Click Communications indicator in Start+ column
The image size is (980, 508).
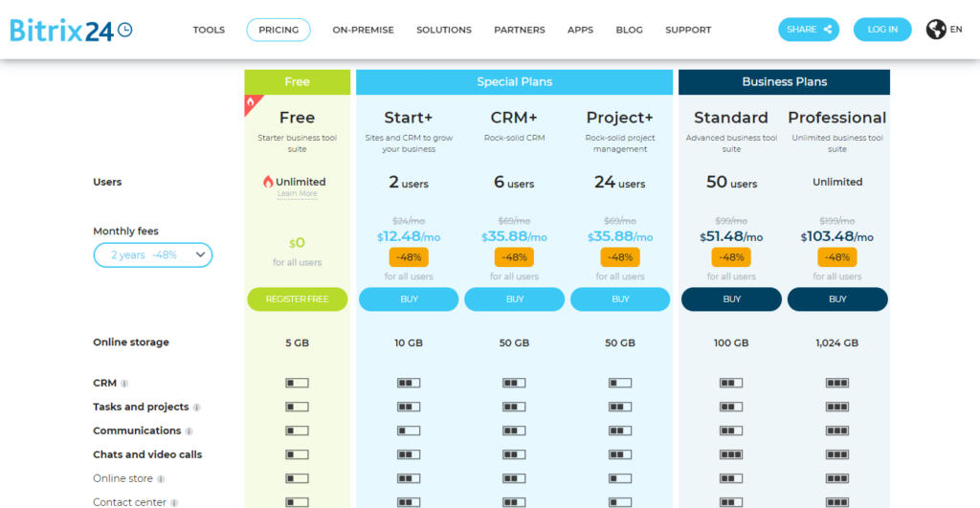click(409, 431)
